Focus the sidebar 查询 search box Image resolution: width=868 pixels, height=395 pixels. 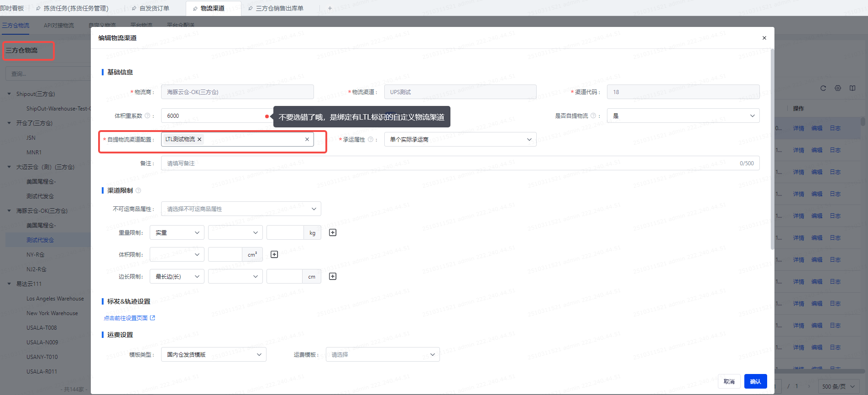(x=48, y=74)
